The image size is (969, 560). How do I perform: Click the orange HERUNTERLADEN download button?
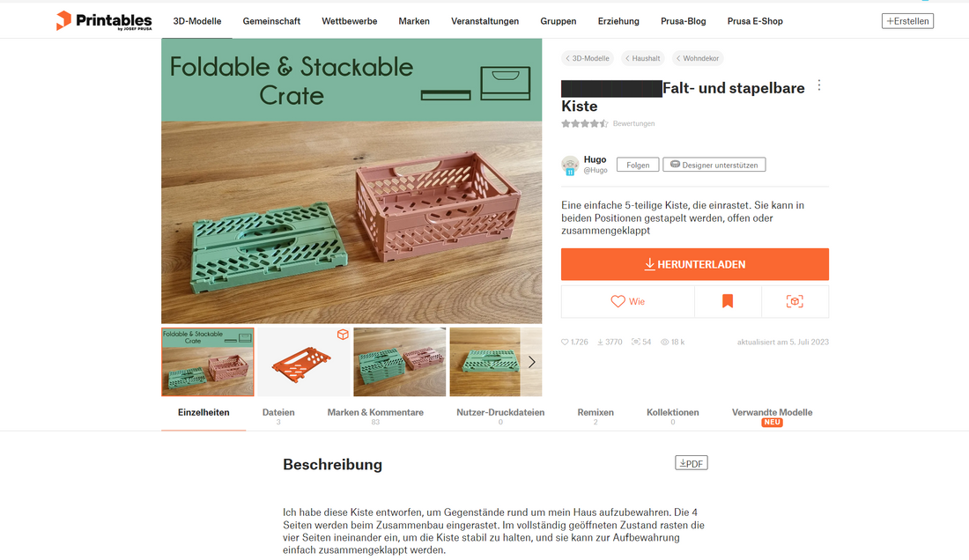click(695, 264)
